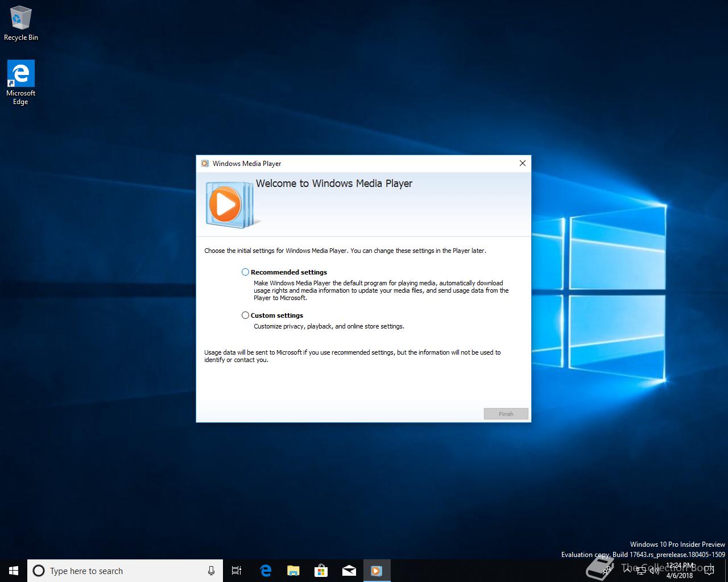Launch Edge from the taskbar

[265, 571]
